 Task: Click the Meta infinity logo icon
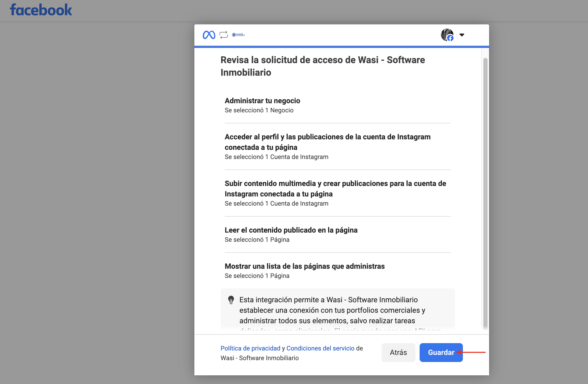pos(209,35)
